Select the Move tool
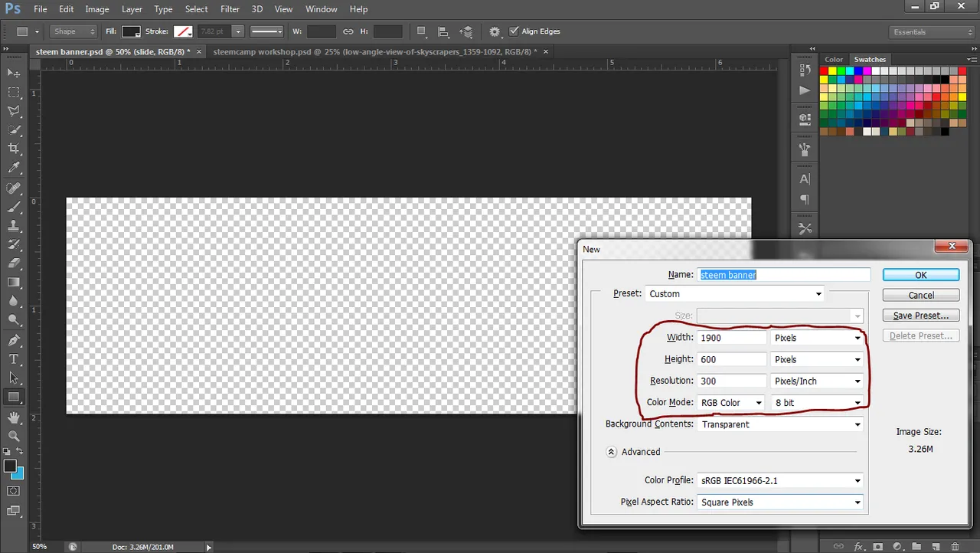The width and height of the screenshot is (980, 553). 14,73
